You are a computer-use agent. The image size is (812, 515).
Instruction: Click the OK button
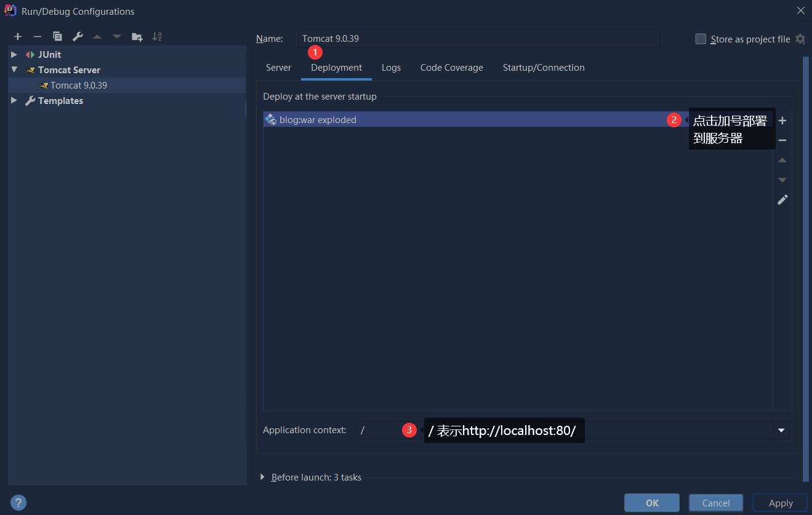tap(652, 503)
